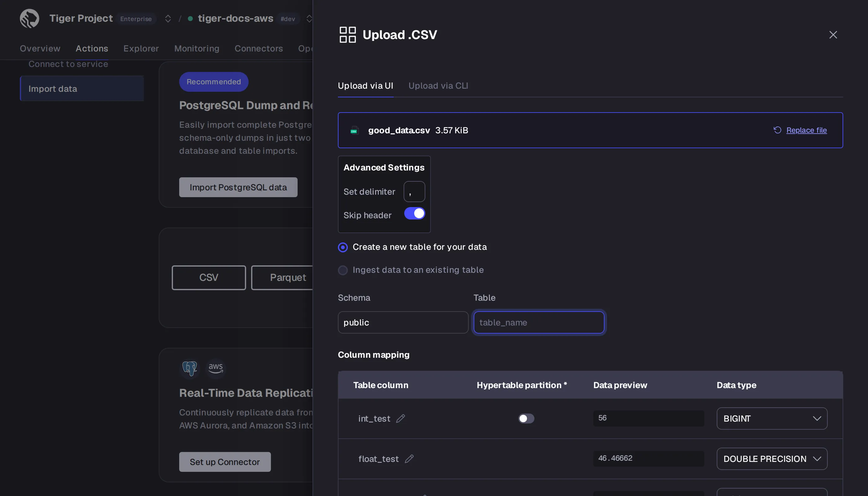
Task: Click the Data preview column header
Action: click(620, 385)
